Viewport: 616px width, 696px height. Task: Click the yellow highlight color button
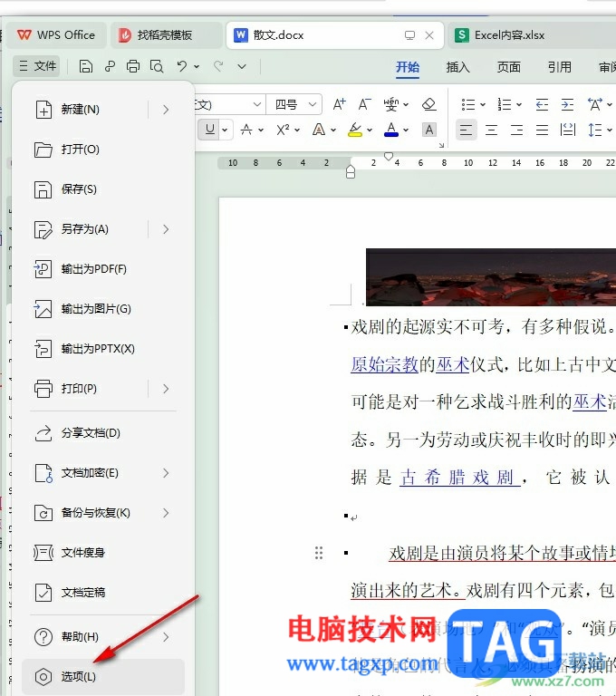pyautogui.click(x=355, y=130)
